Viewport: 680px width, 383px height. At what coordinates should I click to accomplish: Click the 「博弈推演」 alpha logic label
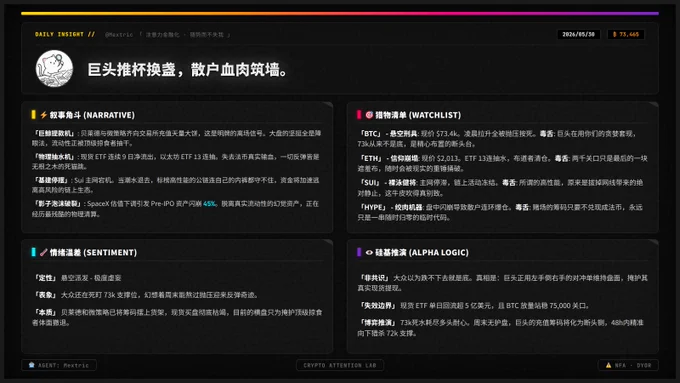[x=377, y=323]
